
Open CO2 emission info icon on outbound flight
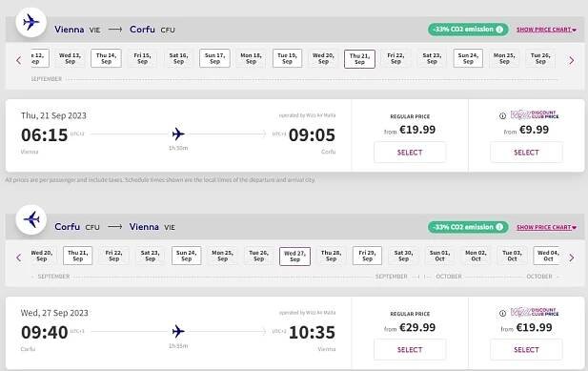[499, 30]
